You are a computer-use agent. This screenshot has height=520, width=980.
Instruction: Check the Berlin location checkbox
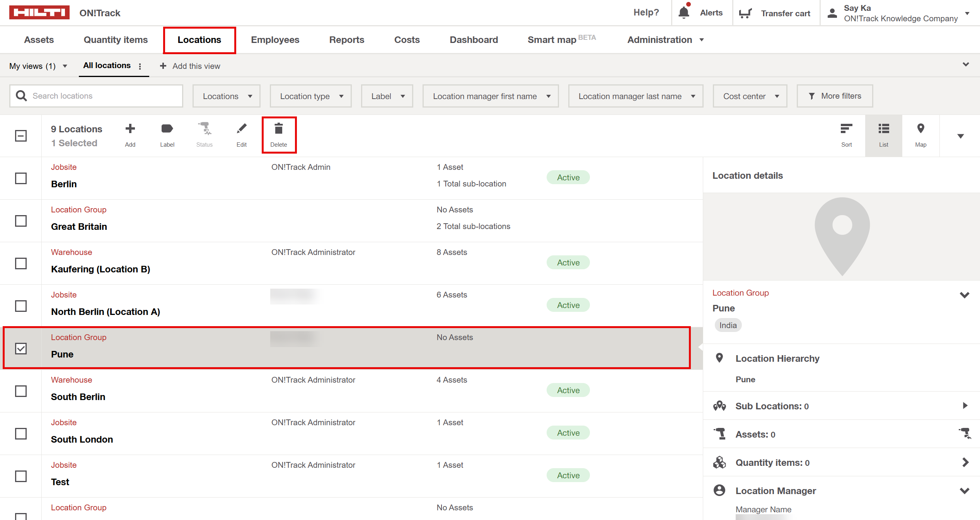pos(21,178)
